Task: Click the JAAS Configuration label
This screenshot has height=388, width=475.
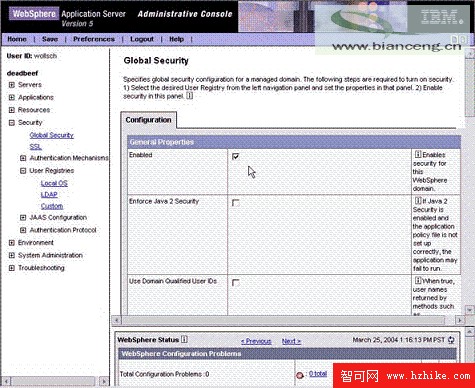Action: click(58, 218)
